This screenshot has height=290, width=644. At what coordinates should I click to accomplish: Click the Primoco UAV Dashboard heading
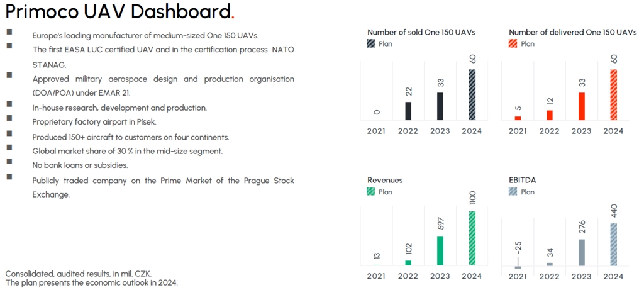pyautogui.click(x=119, y=12)
